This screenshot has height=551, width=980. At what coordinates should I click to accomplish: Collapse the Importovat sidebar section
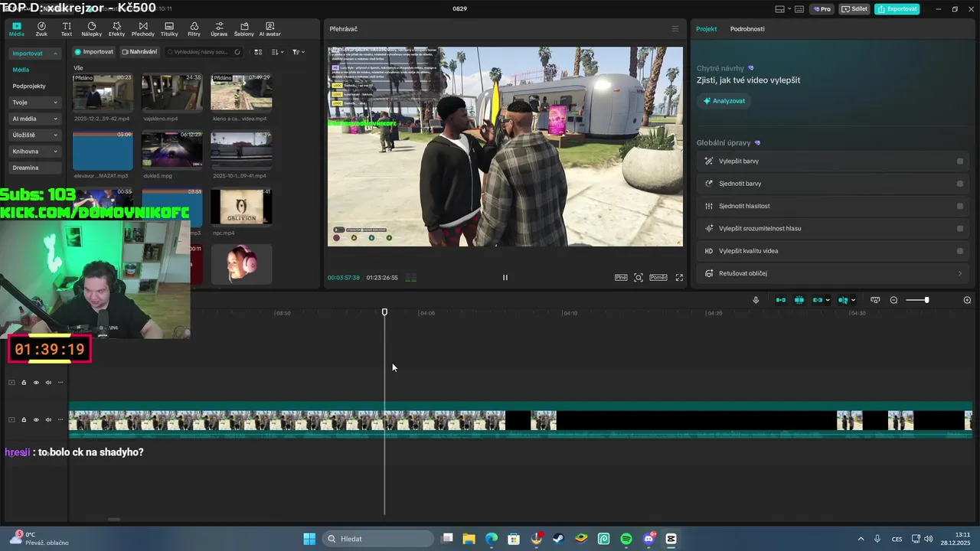point(55,54)
